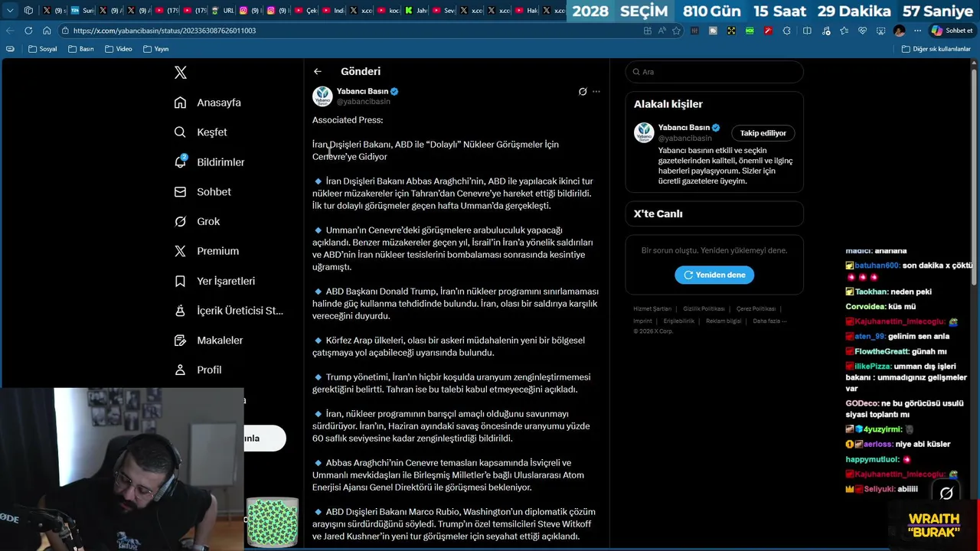Switch to the Sev YouTube tab

click(x=443, y=11)
